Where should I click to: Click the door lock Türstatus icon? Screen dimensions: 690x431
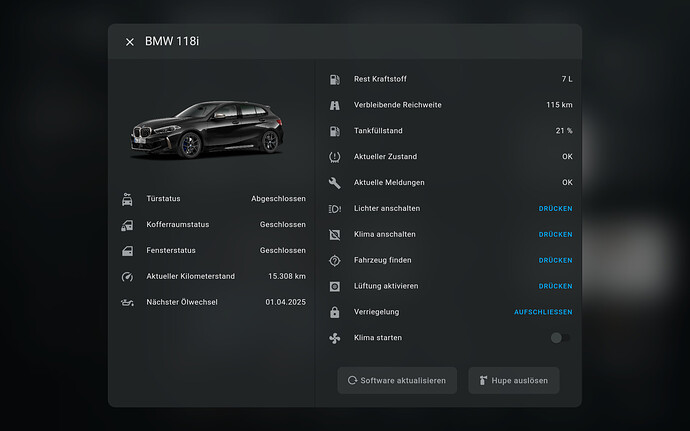click(127, 199)
